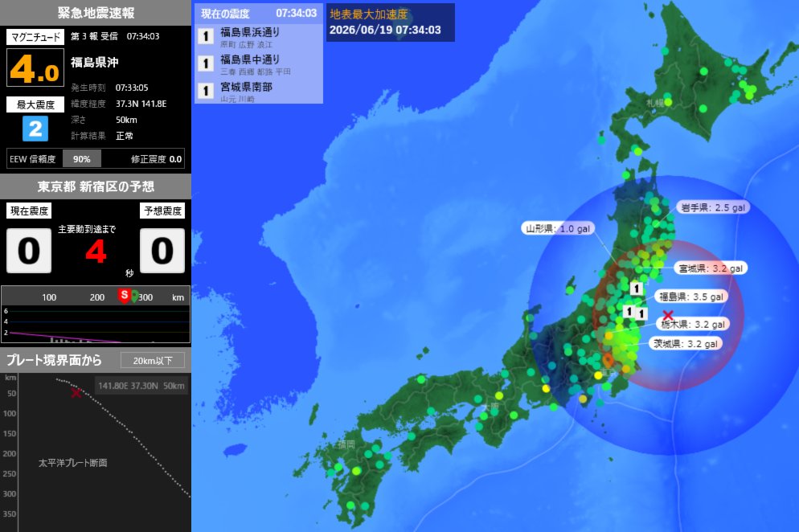Select the 宮城県南部 row
The height and width of the screenshot is (532, 799).
[x=258, y=92]
